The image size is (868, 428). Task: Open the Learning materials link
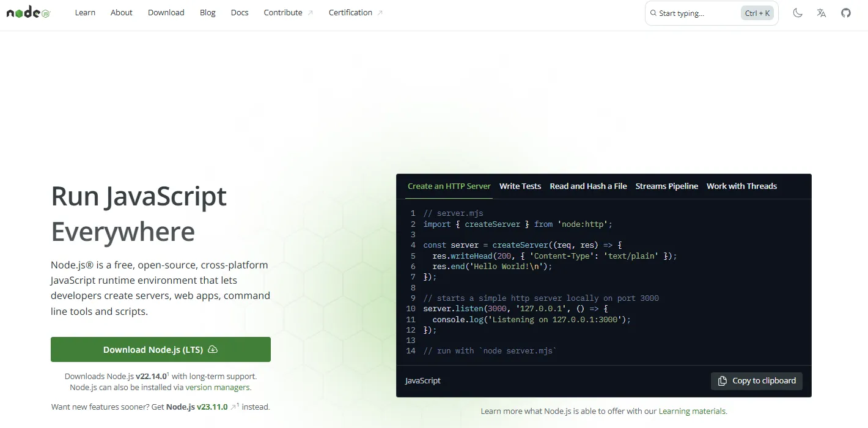coord(692,411)
